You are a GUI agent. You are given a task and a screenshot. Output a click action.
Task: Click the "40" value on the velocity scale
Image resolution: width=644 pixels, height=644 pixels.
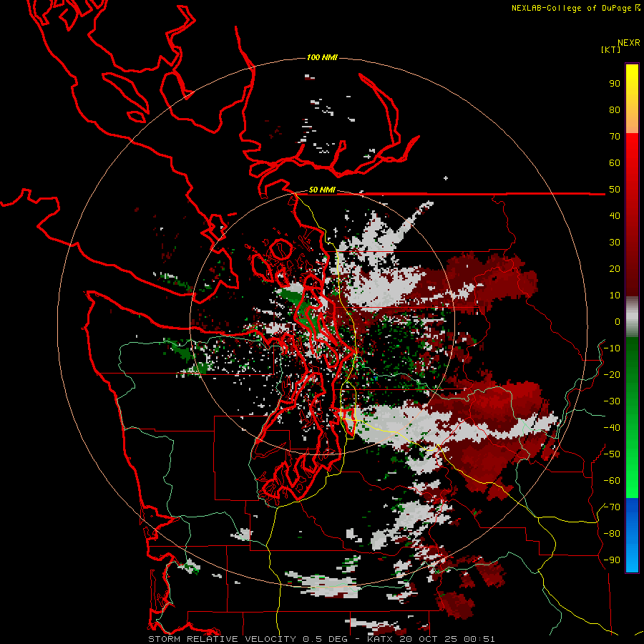(615, 216)
